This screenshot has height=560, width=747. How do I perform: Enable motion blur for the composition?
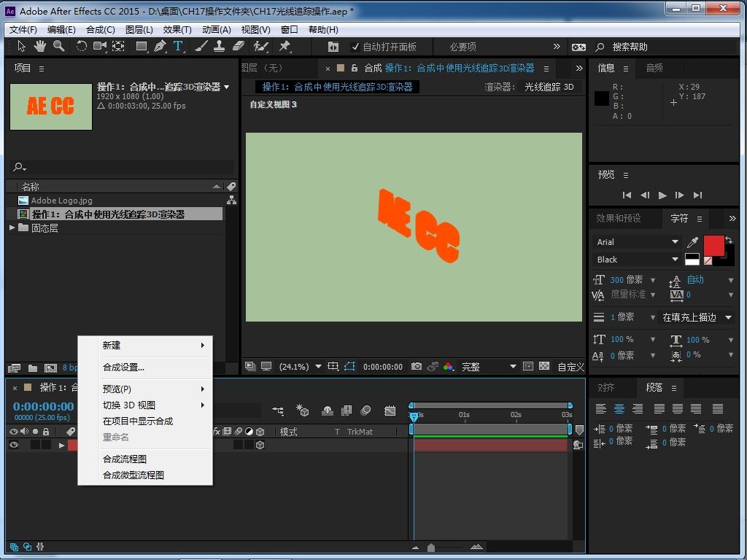click(x=366, y=411)
